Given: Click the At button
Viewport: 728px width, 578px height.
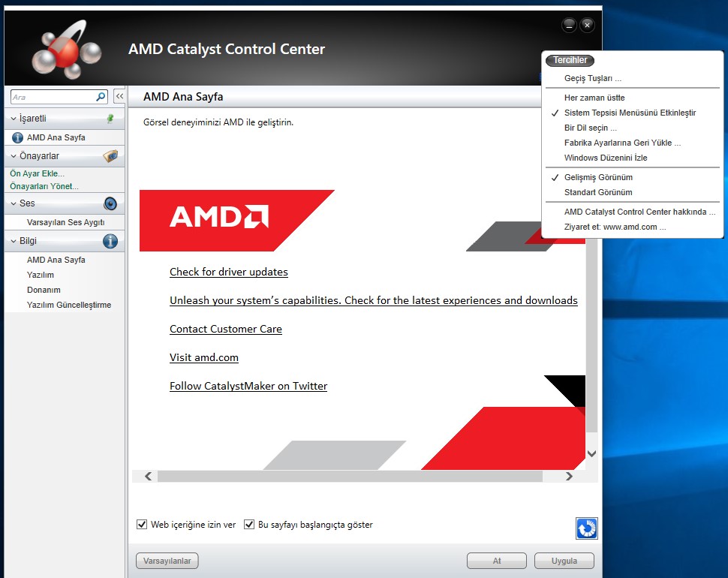Looking at the screenshot, I should [497, 561].
